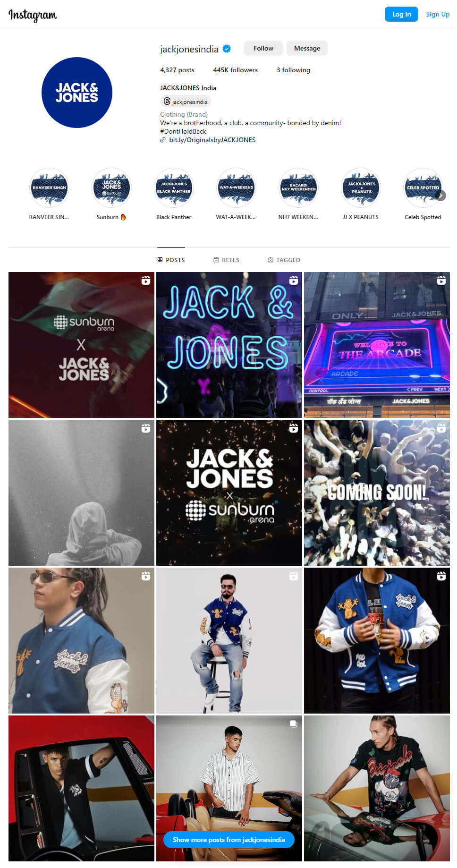The height and width of the screenshot is (868, 457).
Task: Click the Log In button
Action: coord(401,14)
